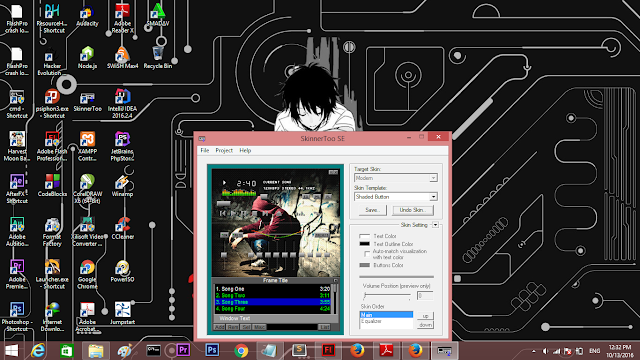Screen dimensions: 640x360
Task: Pick the Buttons Color swatch
Action: [364, 265]
